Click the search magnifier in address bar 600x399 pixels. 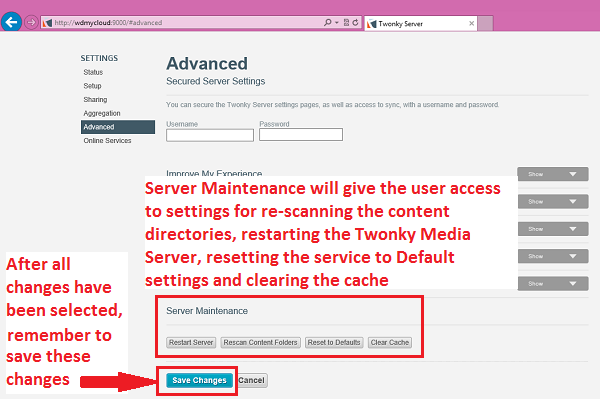pos(327,23)
